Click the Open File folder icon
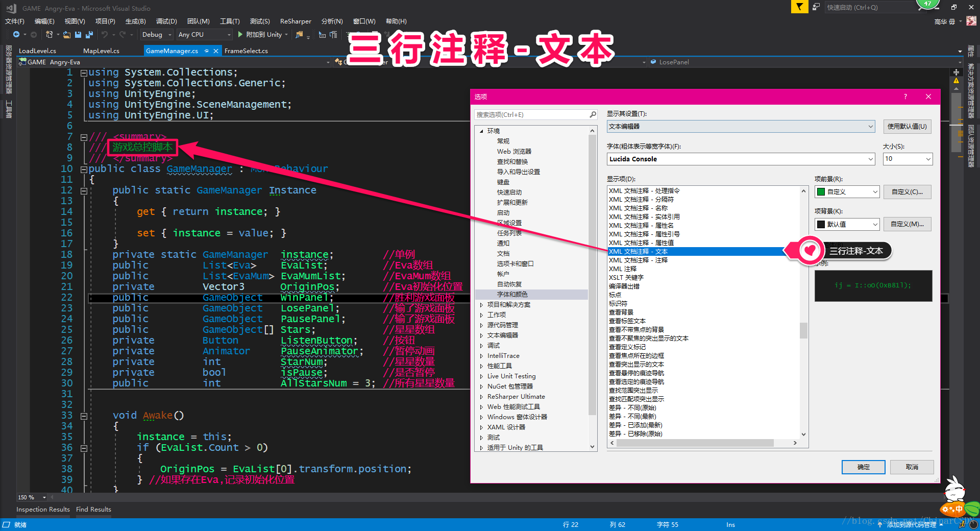Viewport: 980px width, 531px height. click(x=67, y=34)
